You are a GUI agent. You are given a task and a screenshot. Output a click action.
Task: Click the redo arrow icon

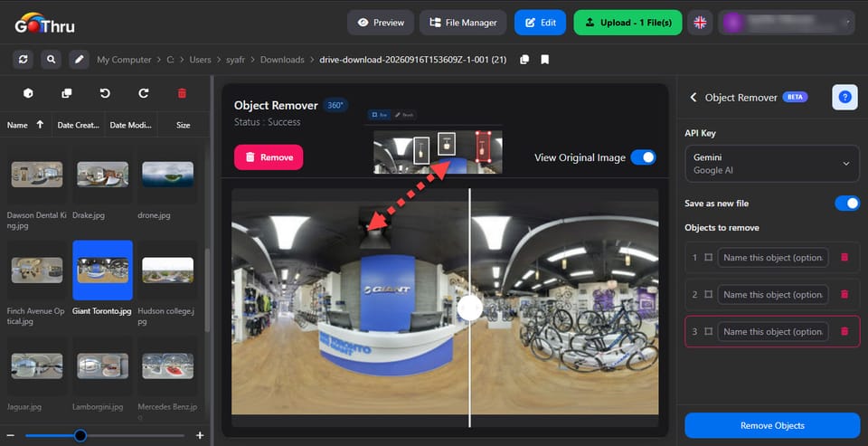(144, 93)
